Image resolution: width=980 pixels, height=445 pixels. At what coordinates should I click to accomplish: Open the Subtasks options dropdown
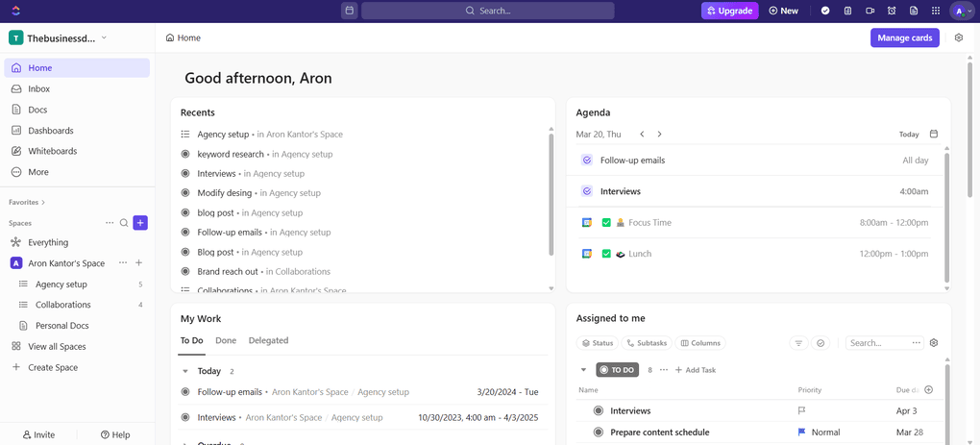(x=647, y=342)
